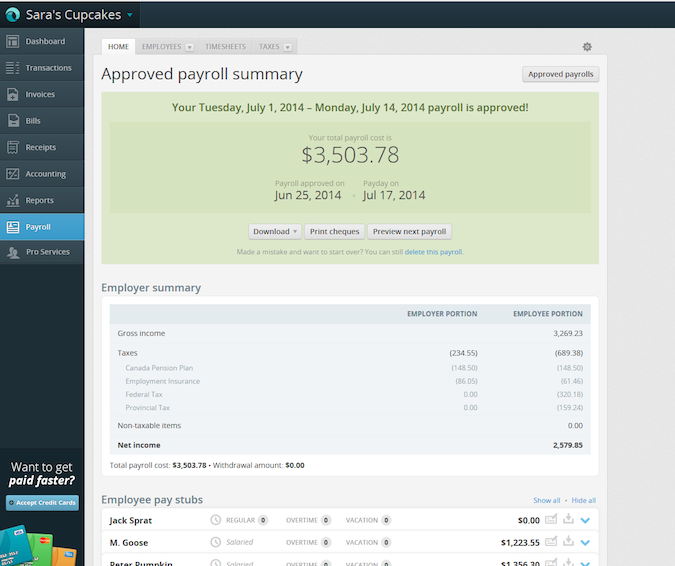
Task: Click the download icon for M. Goose
Action: tap(568, 542)
